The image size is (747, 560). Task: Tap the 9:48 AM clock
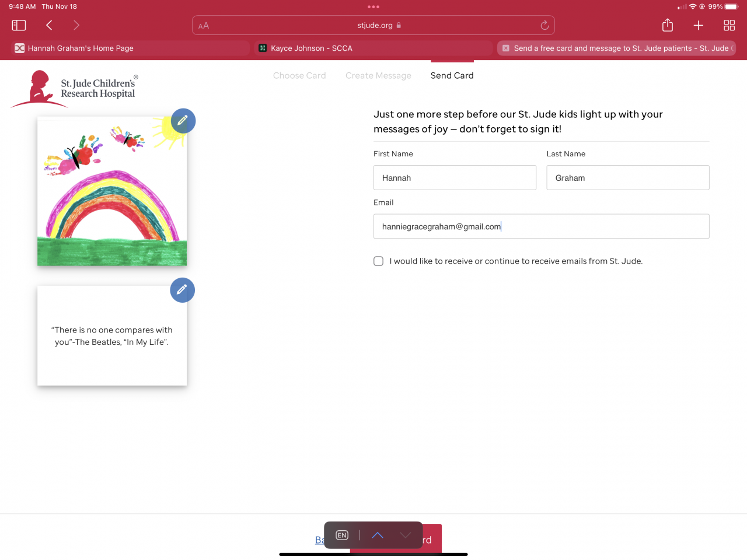click(x=22, y=6)
